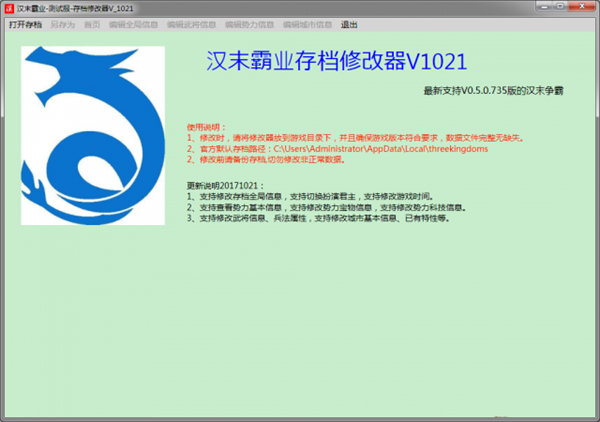Open the 打开存档 menu

click(27, 23)
